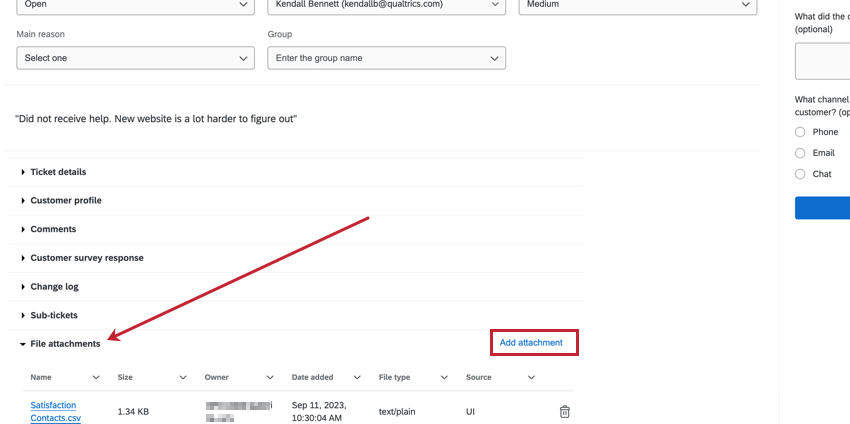Viewport: 850px width, 424px height.
Task: Expand the Customer survey response section
Action: click(x=82, y=258)
